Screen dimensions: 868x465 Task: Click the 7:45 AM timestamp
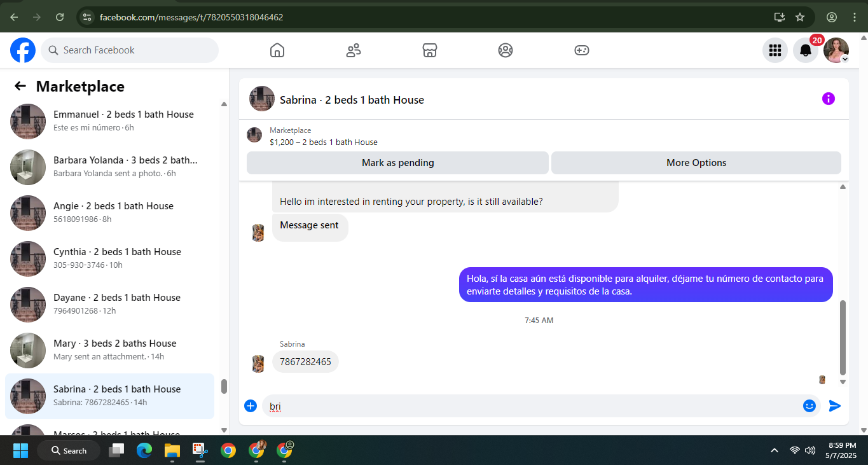pyautogui.click(x=539, y=321)
